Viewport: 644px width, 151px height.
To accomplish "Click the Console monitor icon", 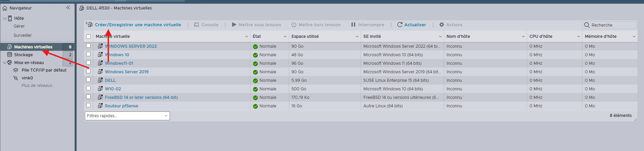I will 197,25.
